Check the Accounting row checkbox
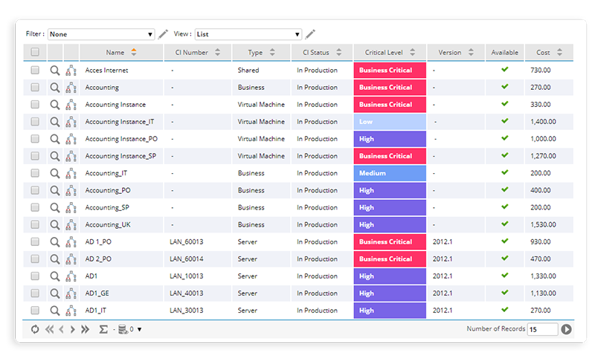Viewport: 595px width, 364px height. (35, 87)
